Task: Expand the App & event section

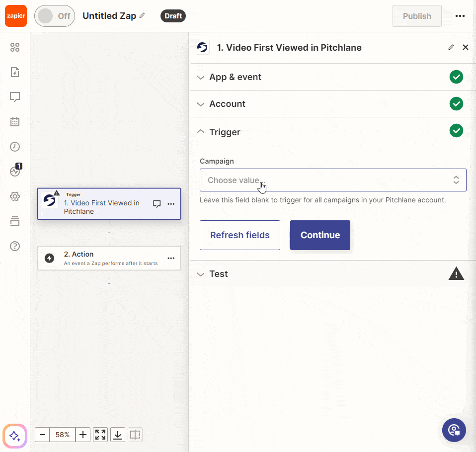Action: coord(332,77)
